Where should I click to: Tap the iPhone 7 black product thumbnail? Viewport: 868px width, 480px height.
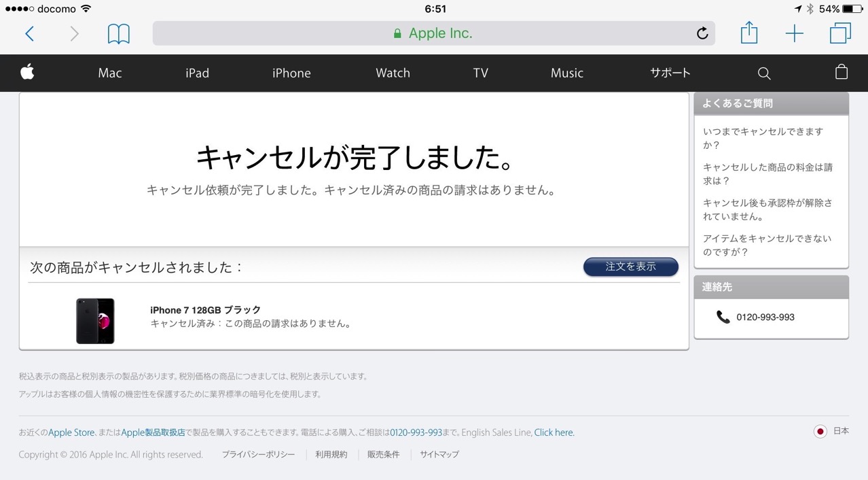pos(95,321)
